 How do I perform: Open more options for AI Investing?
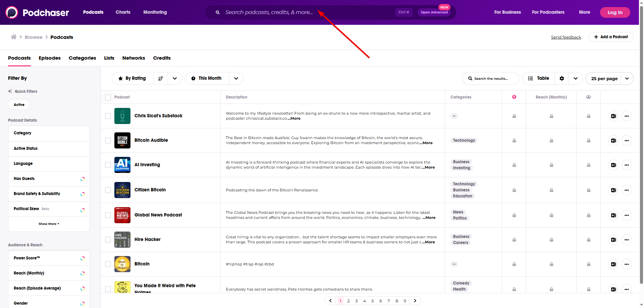627,165
